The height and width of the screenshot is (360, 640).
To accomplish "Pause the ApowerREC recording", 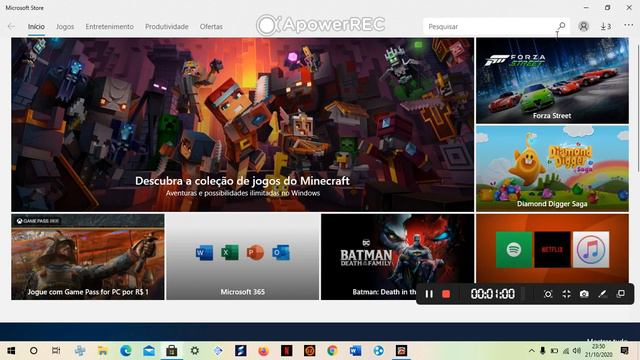I will coord(429,294).
